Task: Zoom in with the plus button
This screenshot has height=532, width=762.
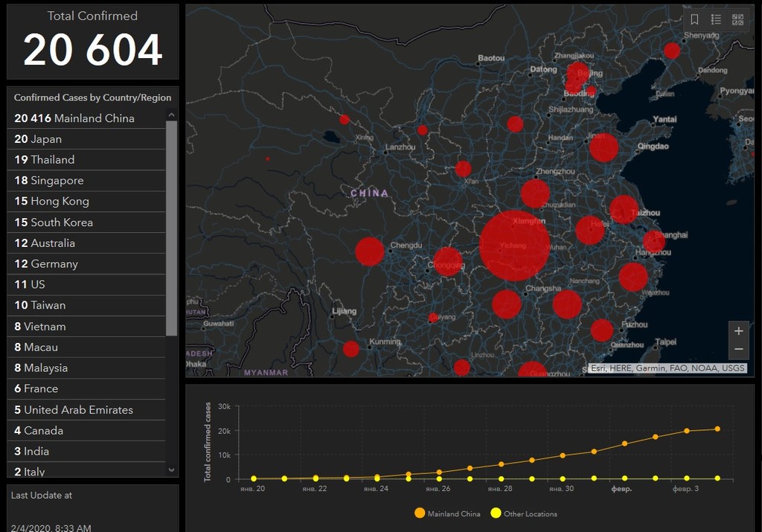Action: [739, 331]
